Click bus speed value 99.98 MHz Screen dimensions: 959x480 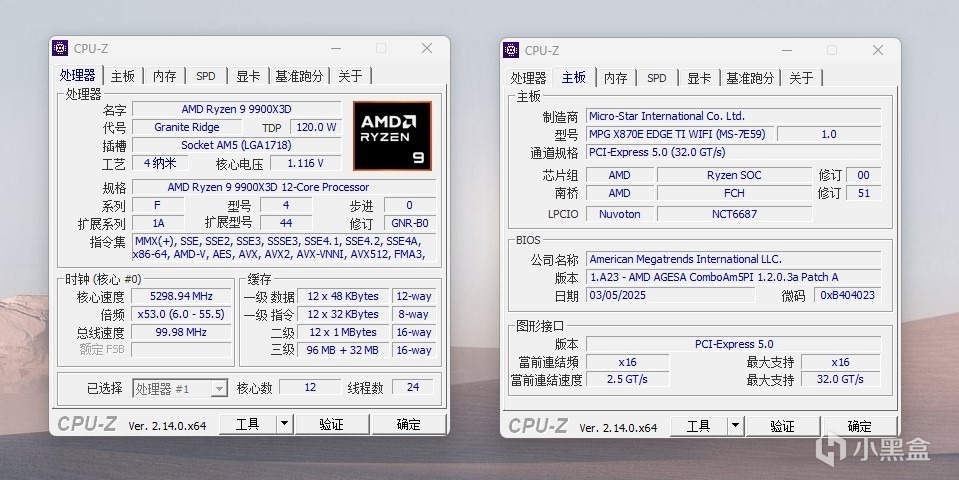coord(181,332)
